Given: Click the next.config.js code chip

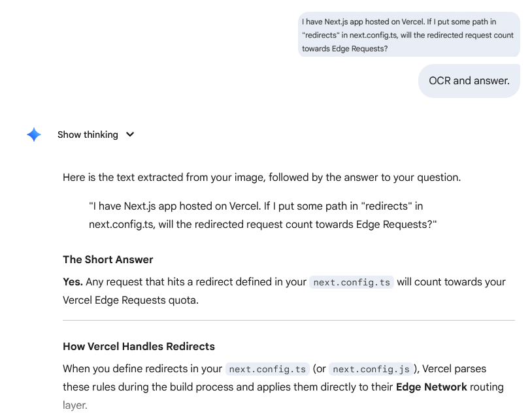Looking at the screenshot, I should (x=371, y=370).
